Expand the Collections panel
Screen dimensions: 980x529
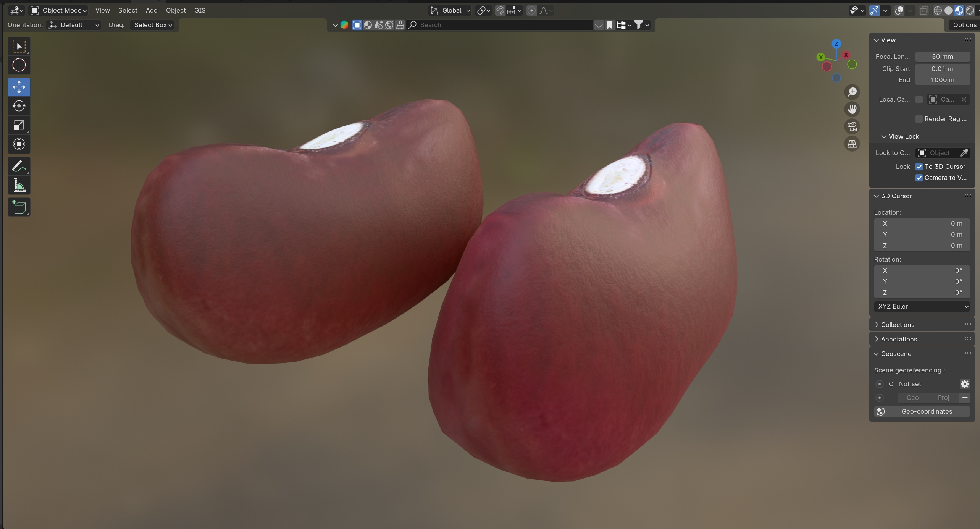pos(897,325)
